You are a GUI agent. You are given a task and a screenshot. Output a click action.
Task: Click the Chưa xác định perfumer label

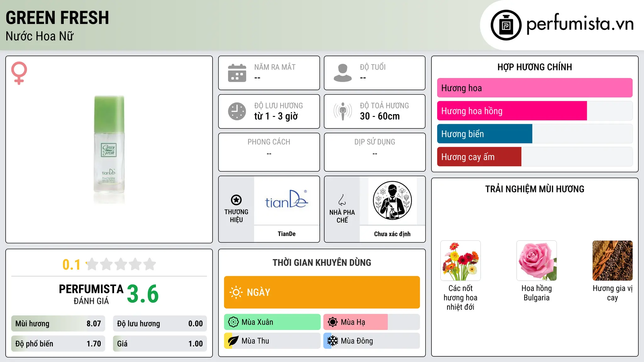(x=392, y=234)
